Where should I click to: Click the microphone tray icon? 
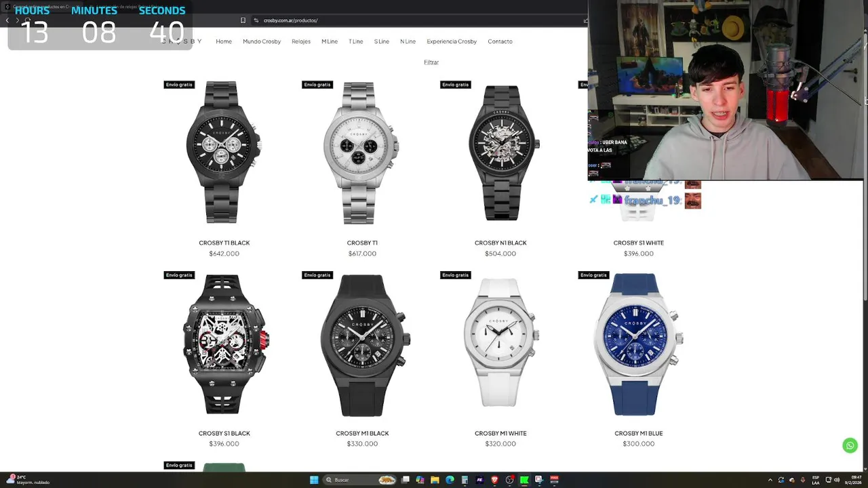tap(803, 480)
